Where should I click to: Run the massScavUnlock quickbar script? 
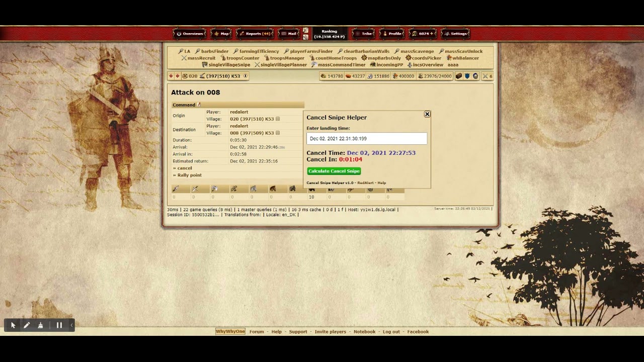click(x=461, y=51)
